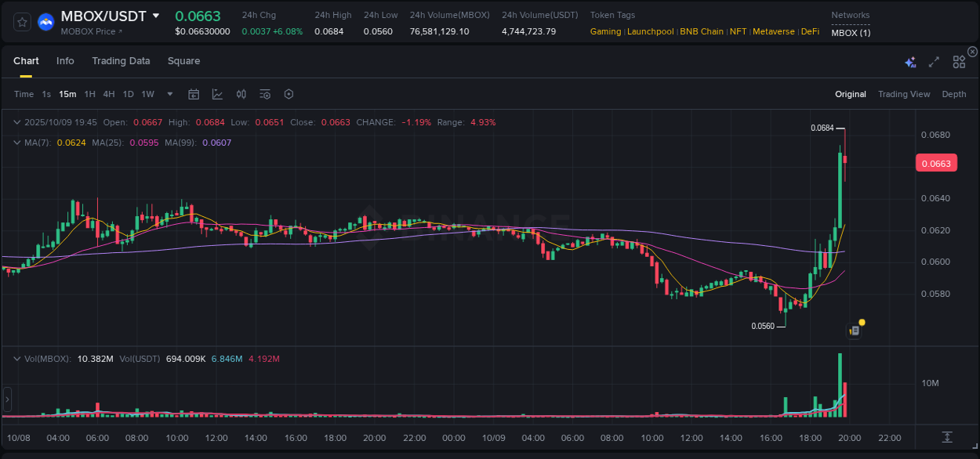Viewport: 980px width, 459px height.
Task: Collapse the OHLC price info row
Action: click(17, 122)
